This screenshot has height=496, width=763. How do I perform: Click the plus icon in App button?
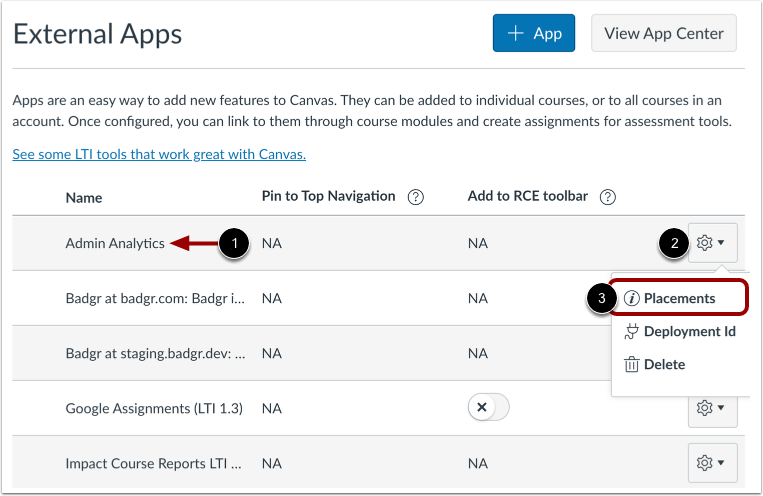(516, 33)
